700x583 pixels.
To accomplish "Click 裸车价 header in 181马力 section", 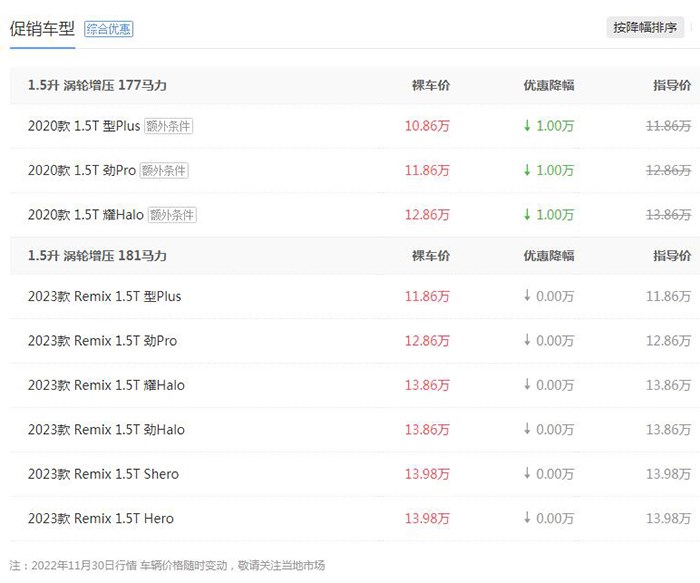I will 431,256.
